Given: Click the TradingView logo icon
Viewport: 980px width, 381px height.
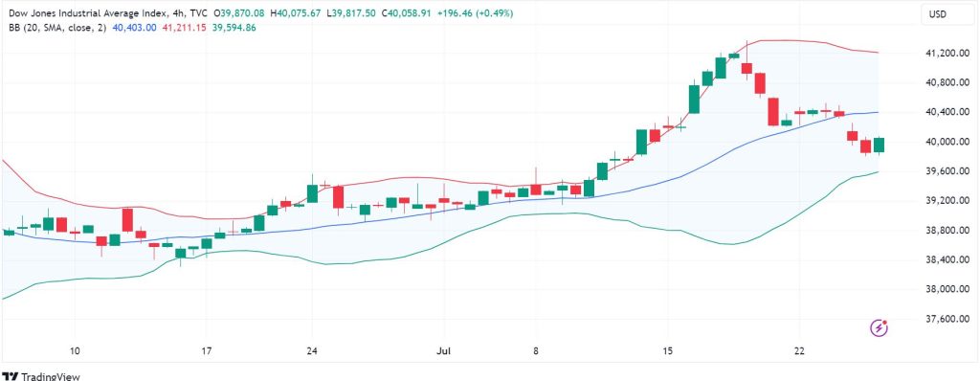Looking at the screenshot, I should point(11,376).
